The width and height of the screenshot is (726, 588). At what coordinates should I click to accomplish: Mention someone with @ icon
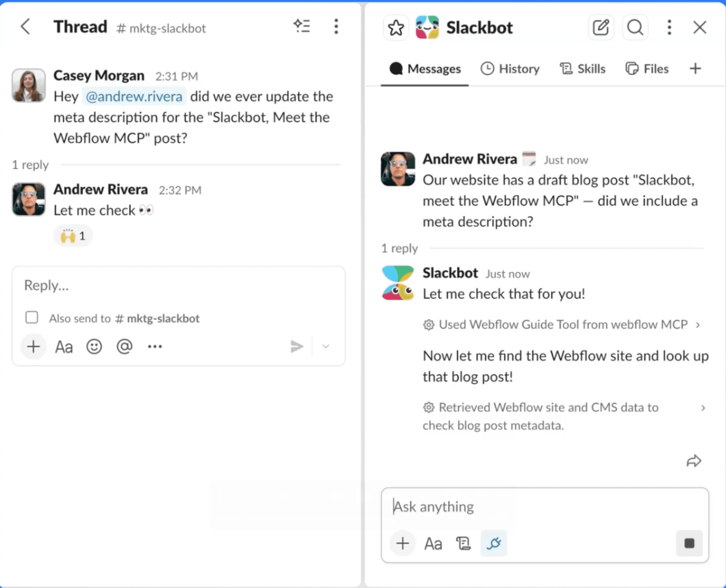coord(124,346)
